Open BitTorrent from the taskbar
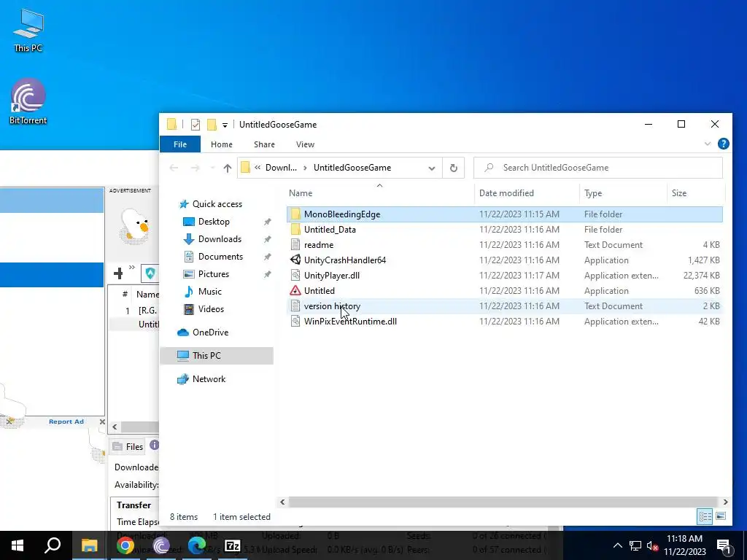Screen dimensions: 747x560 161,545
